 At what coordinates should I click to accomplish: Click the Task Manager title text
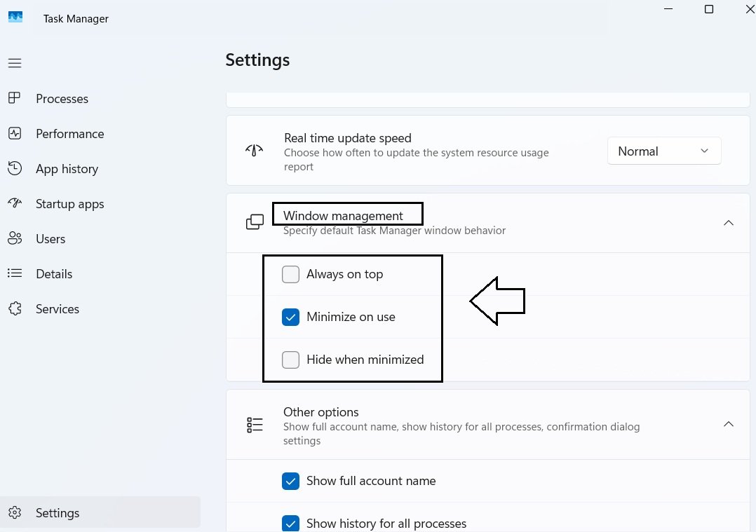[x=76, y=19]
